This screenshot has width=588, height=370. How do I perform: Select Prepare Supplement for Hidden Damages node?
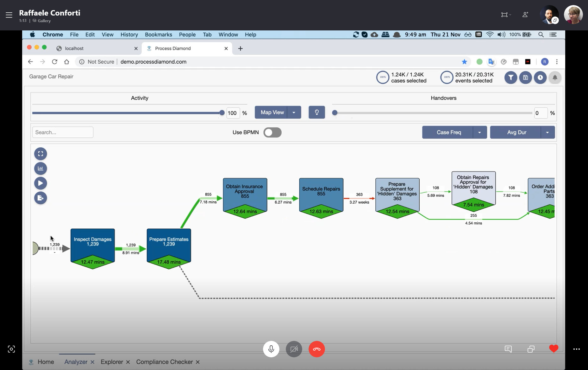tap(397, 198)
